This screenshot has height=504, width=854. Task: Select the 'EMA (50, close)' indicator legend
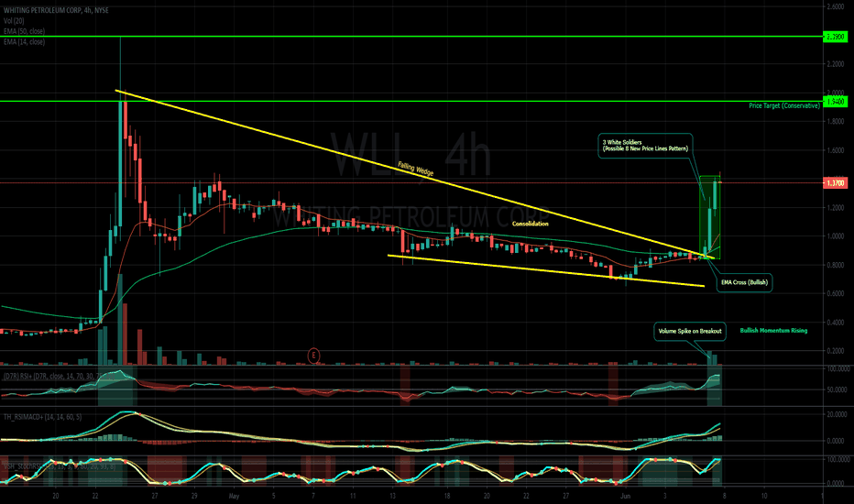pyautogui.click(x=24, y=31)
